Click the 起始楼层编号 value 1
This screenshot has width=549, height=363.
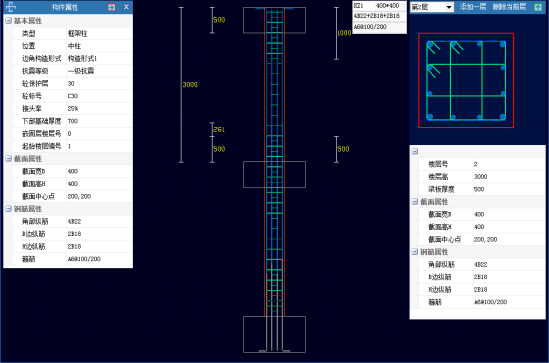pos(69,146)
